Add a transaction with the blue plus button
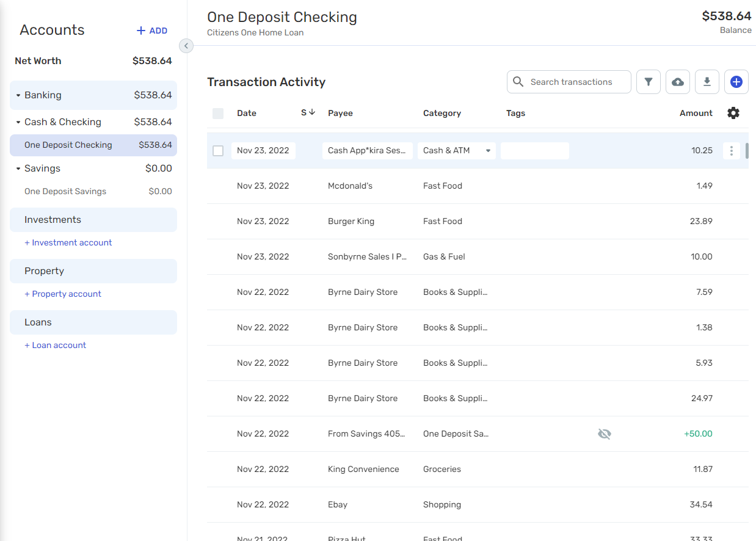The height and width of the screenshot is (541, 756). [736, 82]
